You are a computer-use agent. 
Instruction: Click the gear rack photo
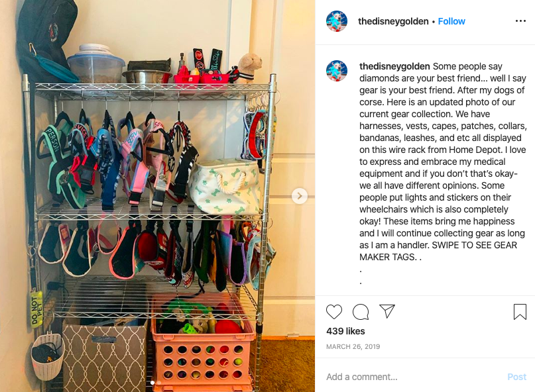[x=157, y=196]
